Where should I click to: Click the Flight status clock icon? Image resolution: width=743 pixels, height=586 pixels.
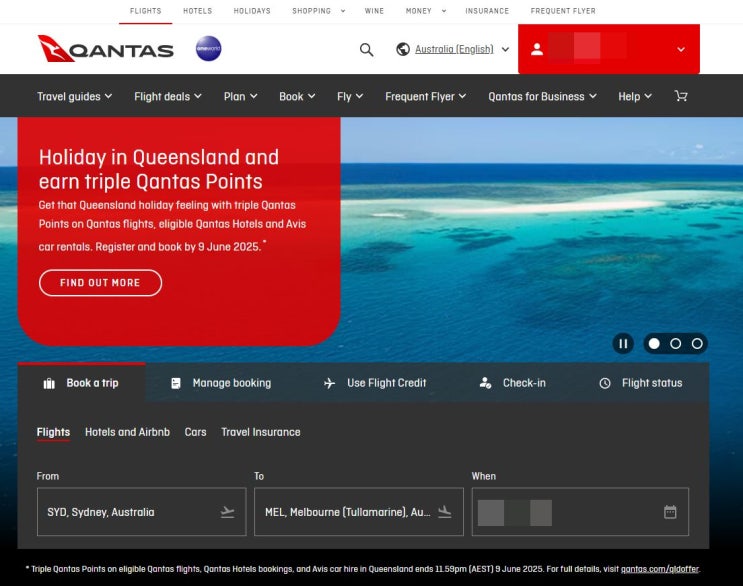point(605,383)
